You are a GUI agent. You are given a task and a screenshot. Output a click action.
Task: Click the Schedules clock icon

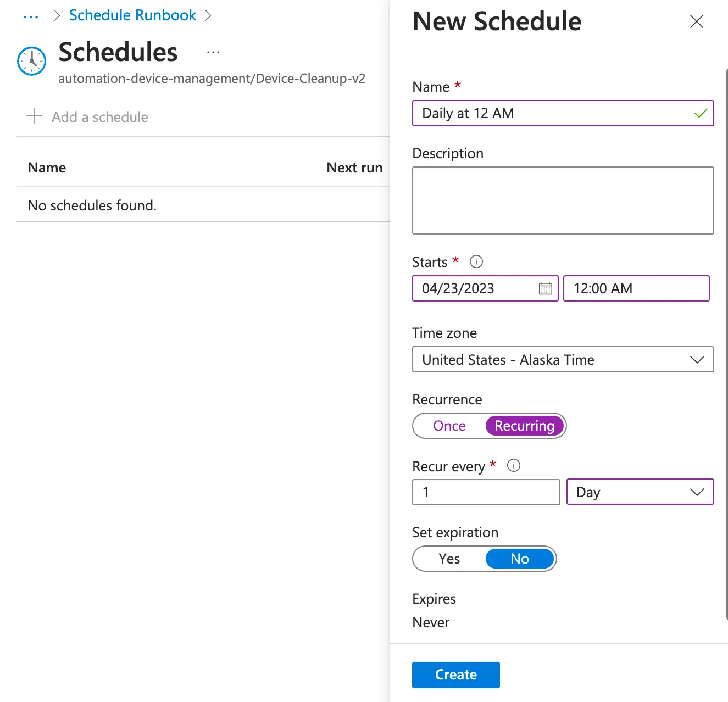tap(31, 60)
